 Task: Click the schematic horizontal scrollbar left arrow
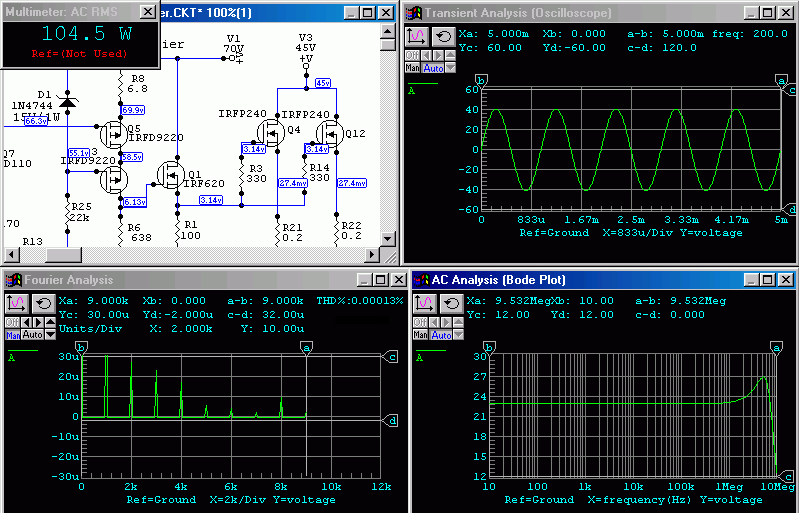pos(11,254)
